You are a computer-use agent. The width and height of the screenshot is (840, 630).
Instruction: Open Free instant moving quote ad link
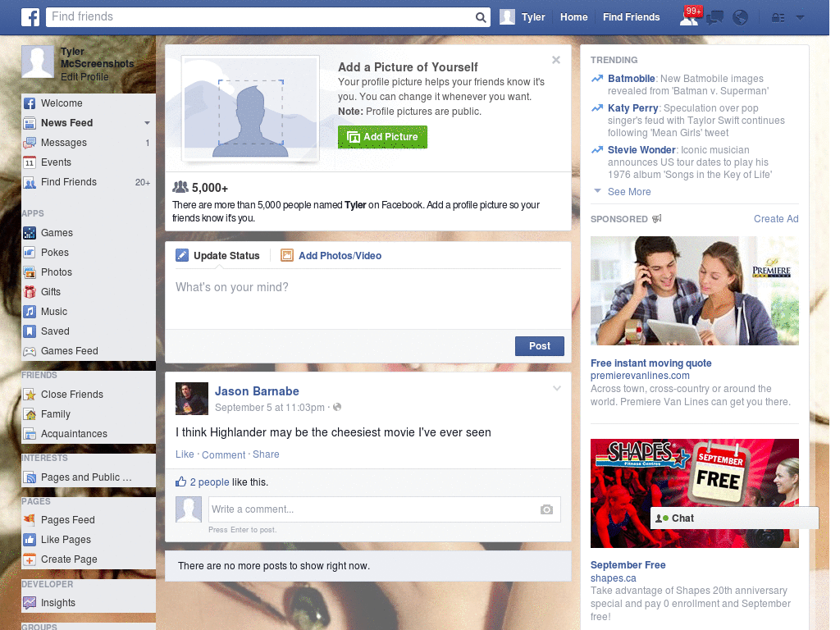coord(651,363)
